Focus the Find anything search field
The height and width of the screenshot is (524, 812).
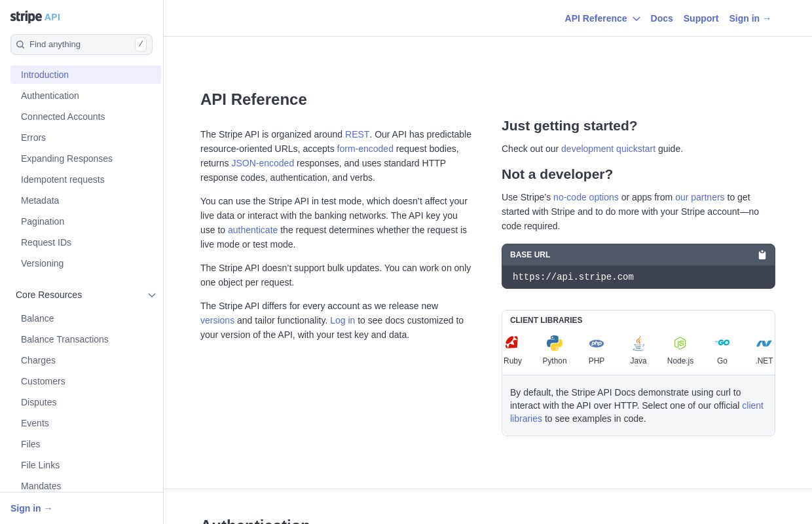81,45
